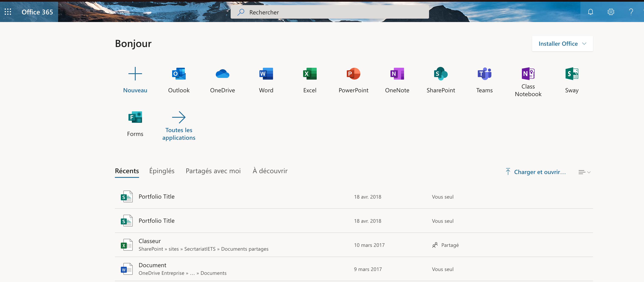The width and height of the screenshot is (644, 282).
Task: Click Charger et ouvrir upload link
Action: [535, 172]
